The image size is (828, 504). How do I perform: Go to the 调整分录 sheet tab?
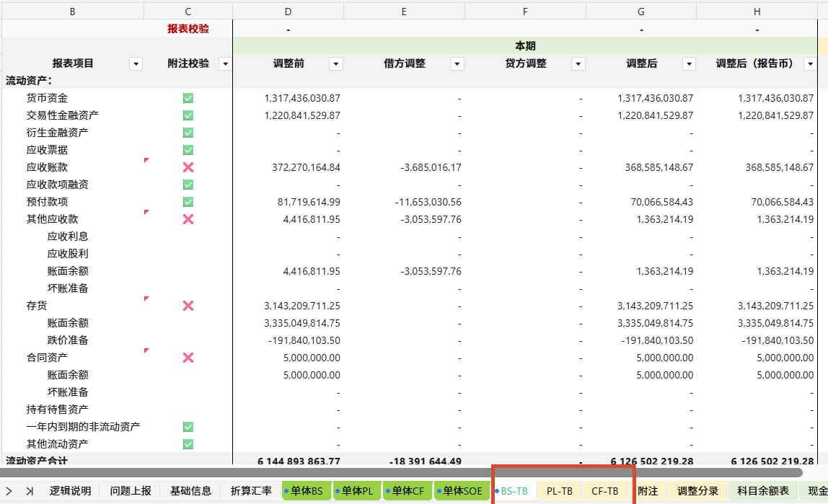[697, 491]
